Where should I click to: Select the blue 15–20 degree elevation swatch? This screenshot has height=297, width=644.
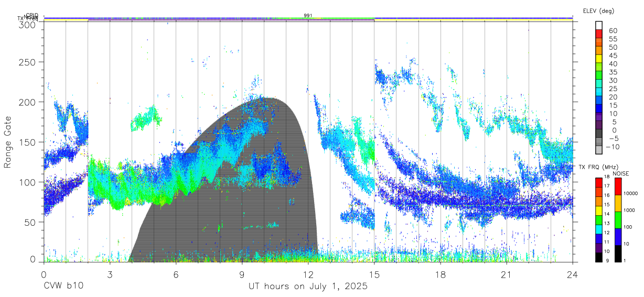point(599,101)
